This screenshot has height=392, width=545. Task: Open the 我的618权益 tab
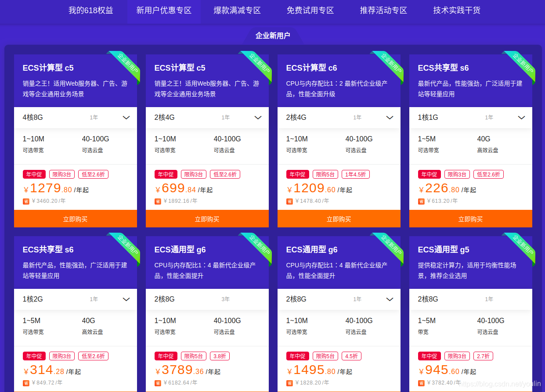91,10
